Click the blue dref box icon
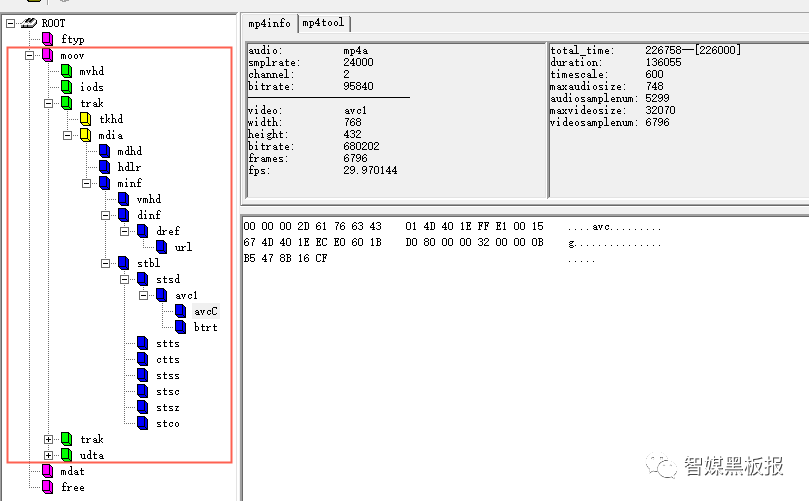 143,231
